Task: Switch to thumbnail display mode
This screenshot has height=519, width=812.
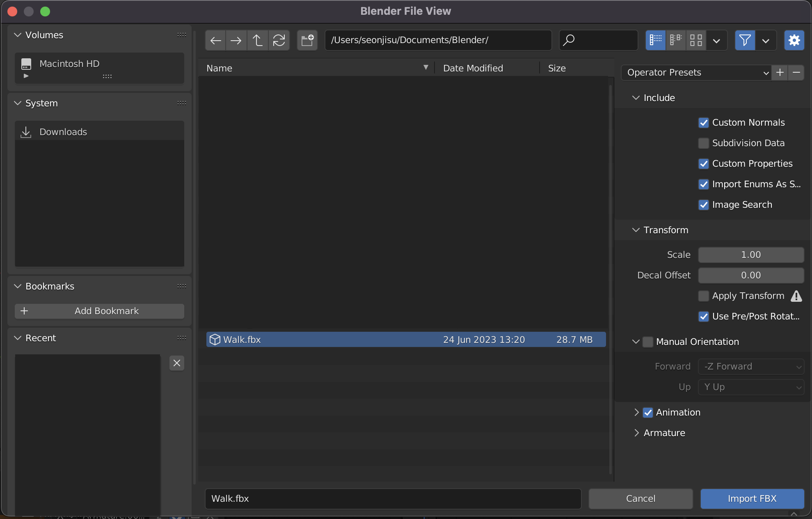Action: [x=696, y=40]
